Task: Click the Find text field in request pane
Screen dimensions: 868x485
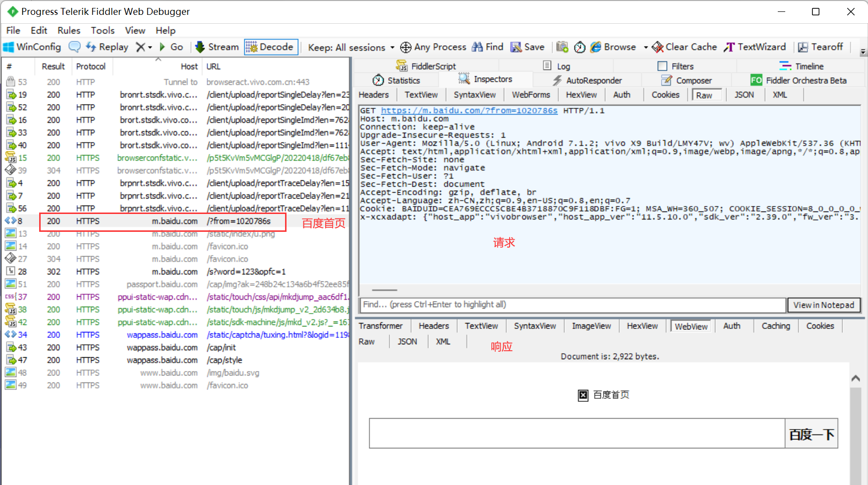Action: (573, 305)
